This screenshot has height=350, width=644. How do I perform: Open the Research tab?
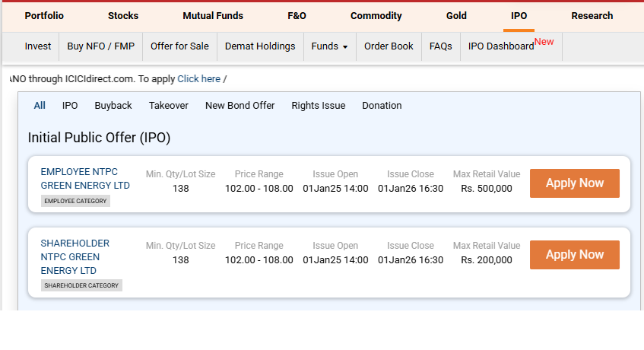(x=592, y=16)
